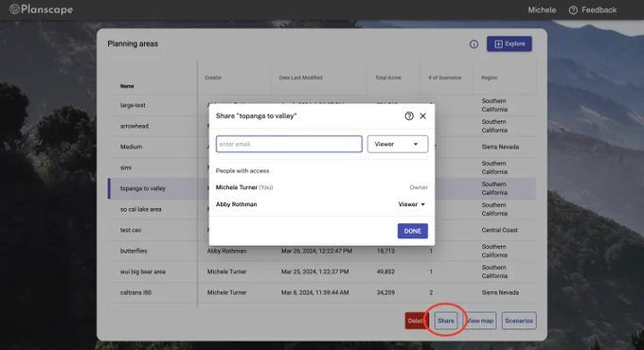
Task: Select the simi planning area row
Action: pyautogui.click(x=322, y=167)
